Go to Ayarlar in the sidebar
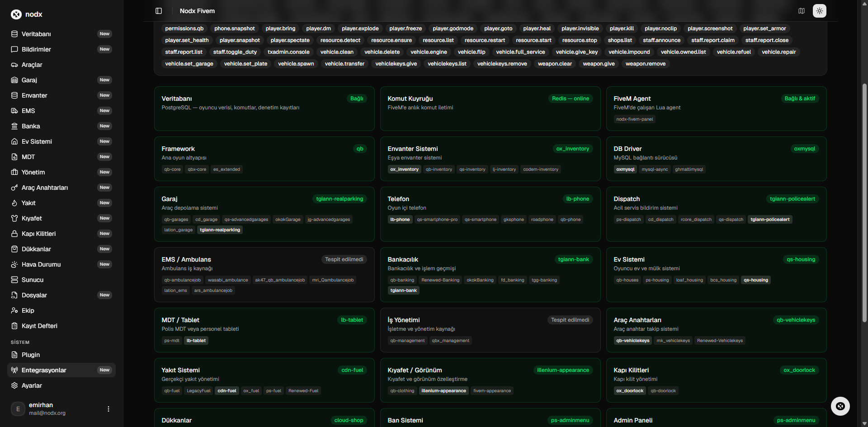 tap(61, 385)
